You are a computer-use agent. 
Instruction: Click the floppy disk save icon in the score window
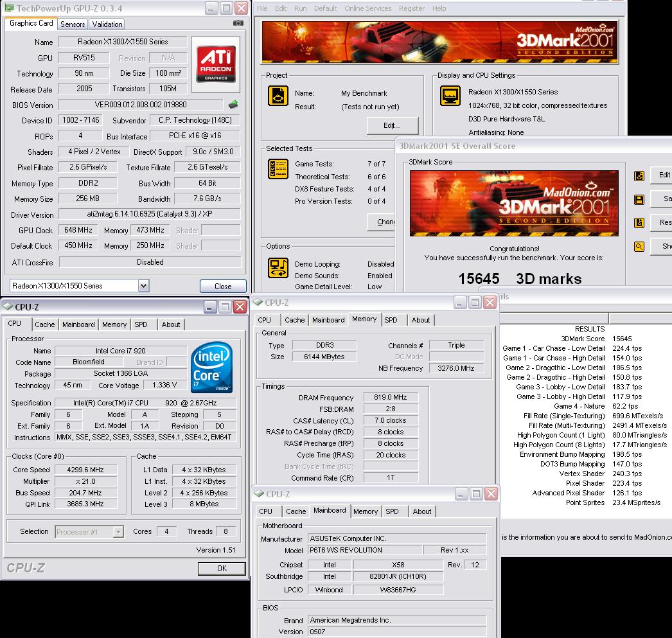click(639, 199)
